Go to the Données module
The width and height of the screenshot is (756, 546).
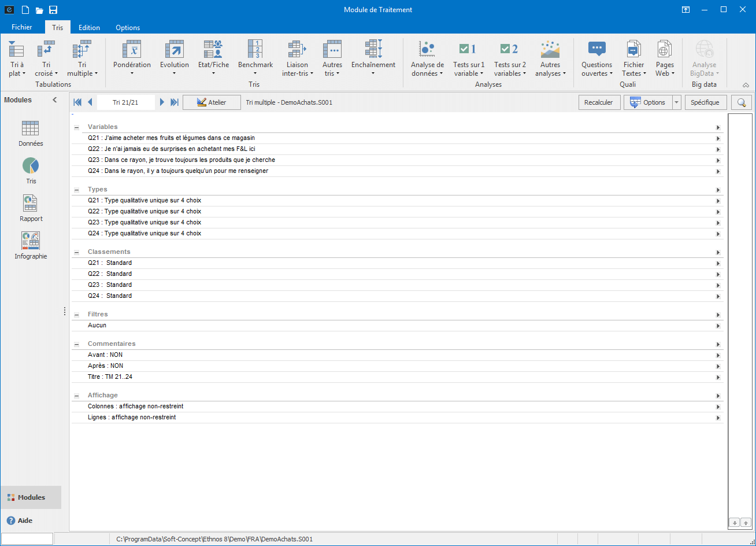(31, 133)
